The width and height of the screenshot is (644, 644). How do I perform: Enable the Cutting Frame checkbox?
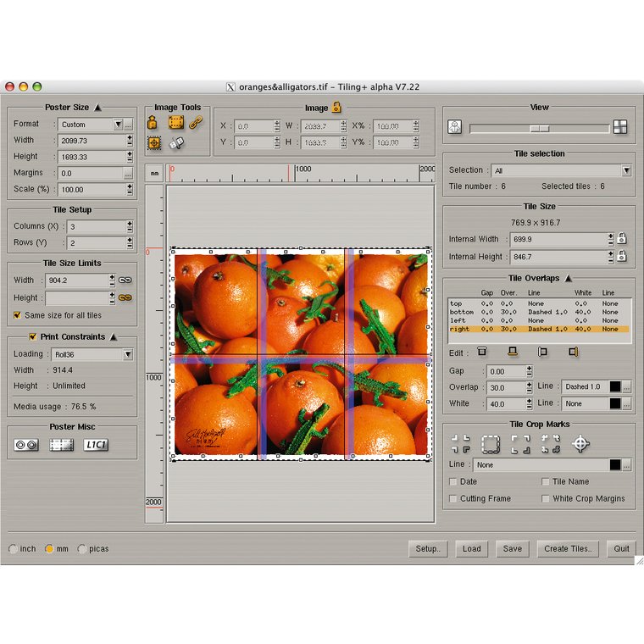[x=453, y=499]
